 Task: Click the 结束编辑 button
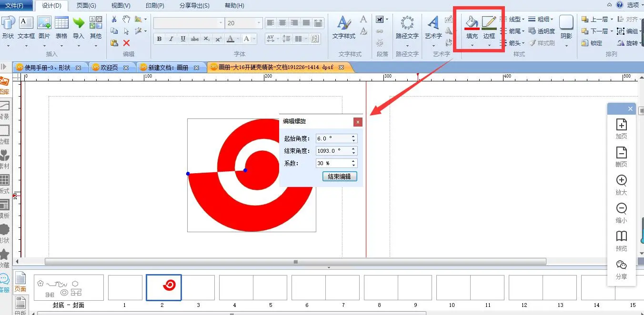click(340, 177)
